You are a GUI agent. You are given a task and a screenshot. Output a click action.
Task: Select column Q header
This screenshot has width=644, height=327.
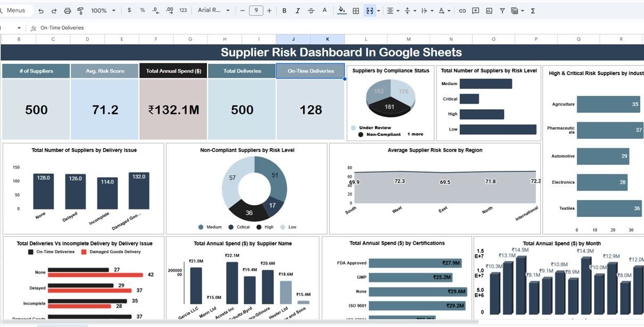tap(579, 39)
